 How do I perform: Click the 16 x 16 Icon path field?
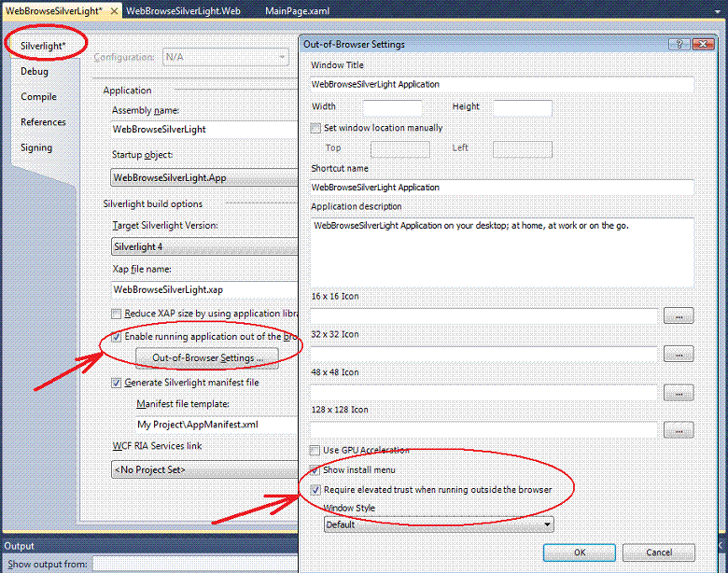[483, 315]
